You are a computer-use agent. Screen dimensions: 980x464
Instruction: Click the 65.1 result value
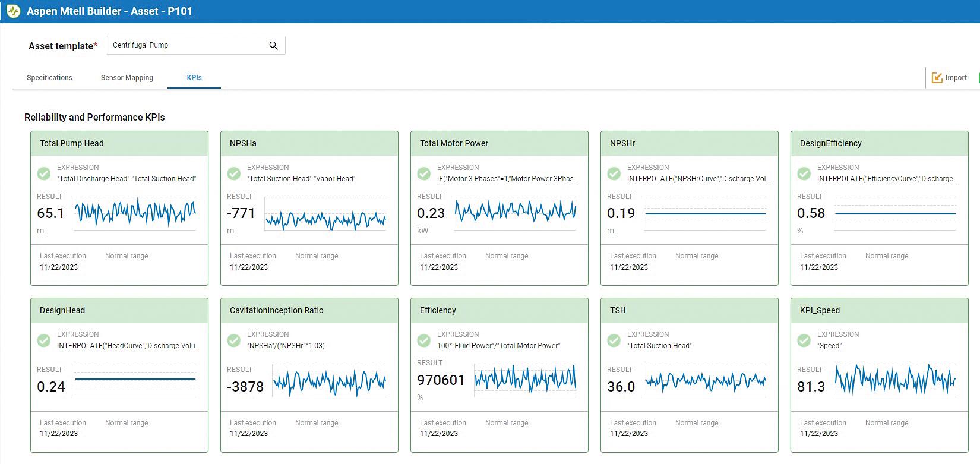click(x=50, y=213)
